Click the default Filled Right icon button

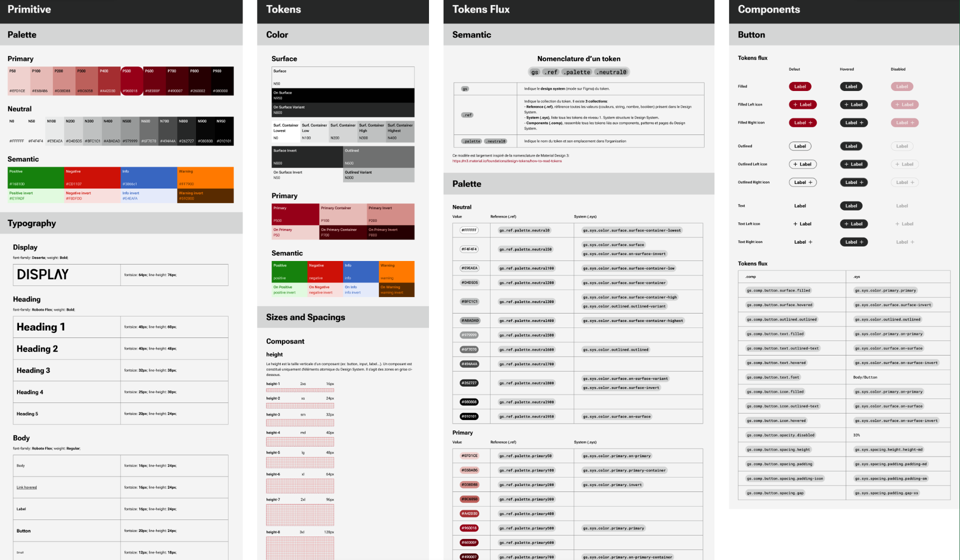pyautogui.click(x=802, y=122)
